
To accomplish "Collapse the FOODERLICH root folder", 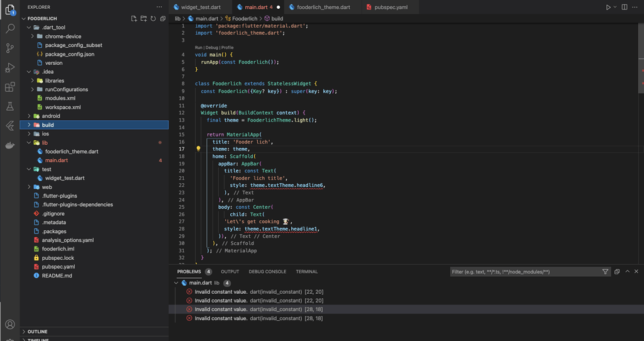I will pos(24,18).
